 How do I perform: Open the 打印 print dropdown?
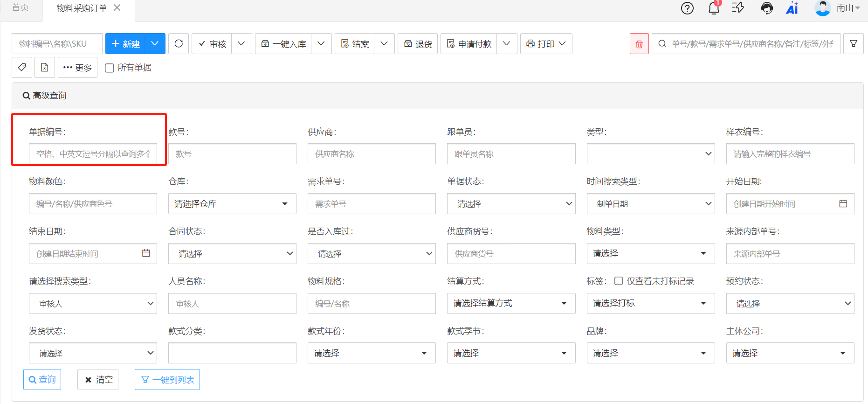pyautogui.click(x=546, y=43)
